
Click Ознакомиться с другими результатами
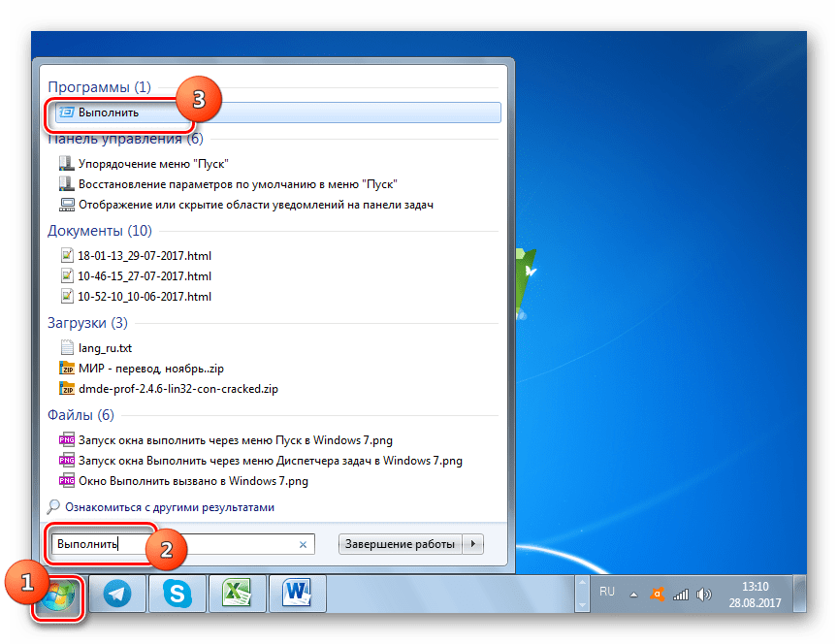pyautogui.click(x=170, y=507)
